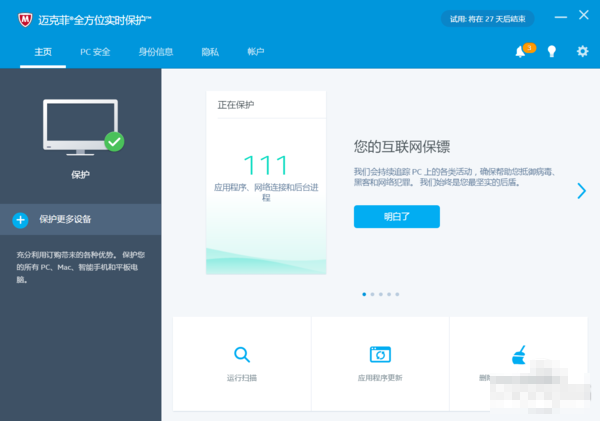
Task: Click the McAfee shield logo
Action: (x=25, y=20)
